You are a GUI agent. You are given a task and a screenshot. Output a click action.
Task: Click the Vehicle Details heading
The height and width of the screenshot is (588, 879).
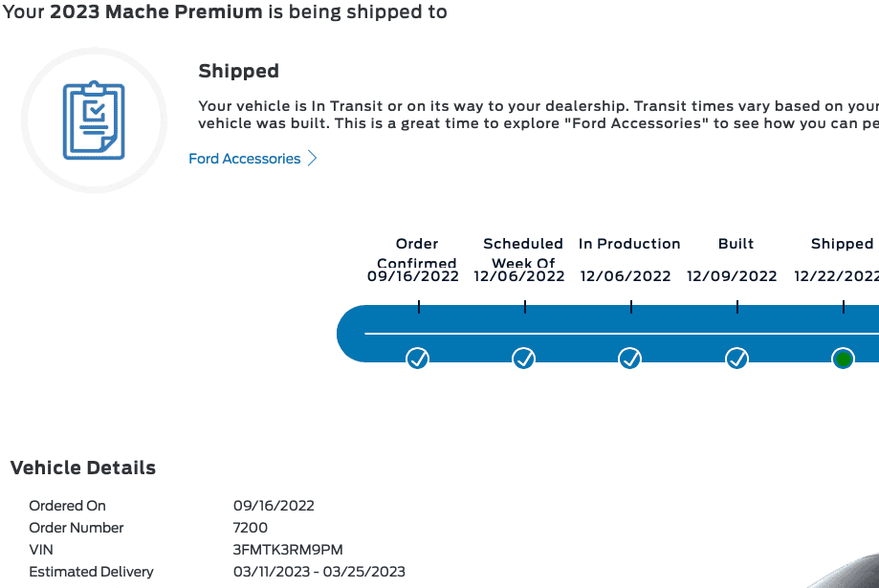[83, 468]
